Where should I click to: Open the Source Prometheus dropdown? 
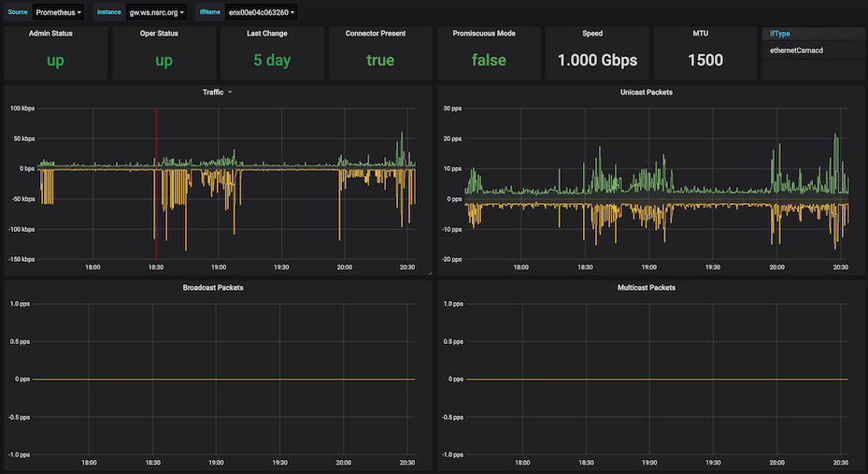pos(58,12)
